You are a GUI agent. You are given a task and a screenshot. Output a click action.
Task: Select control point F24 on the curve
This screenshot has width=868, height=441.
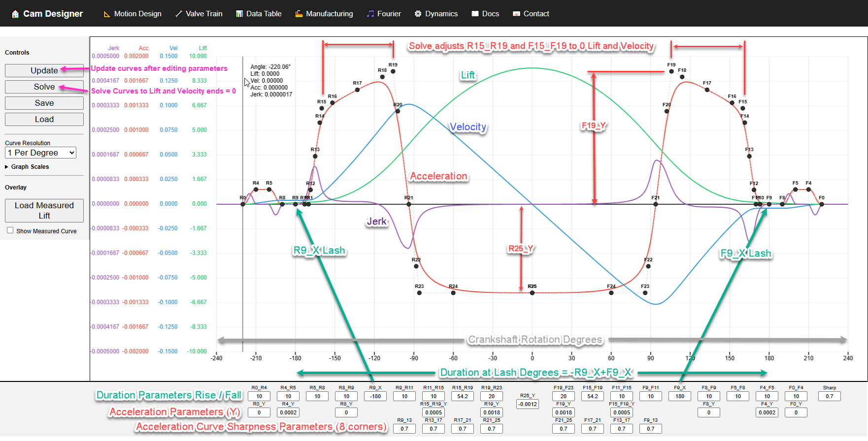point(611,293)
